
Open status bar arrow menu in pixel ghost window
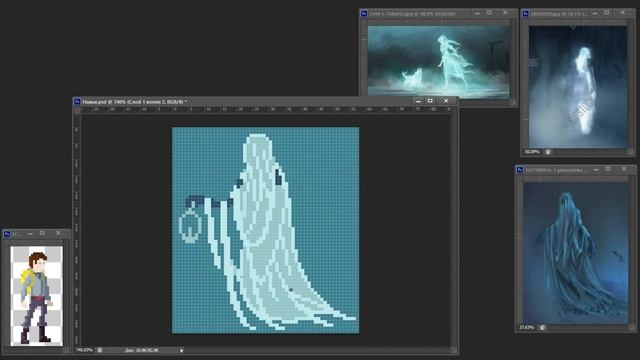tap(182, 350)
